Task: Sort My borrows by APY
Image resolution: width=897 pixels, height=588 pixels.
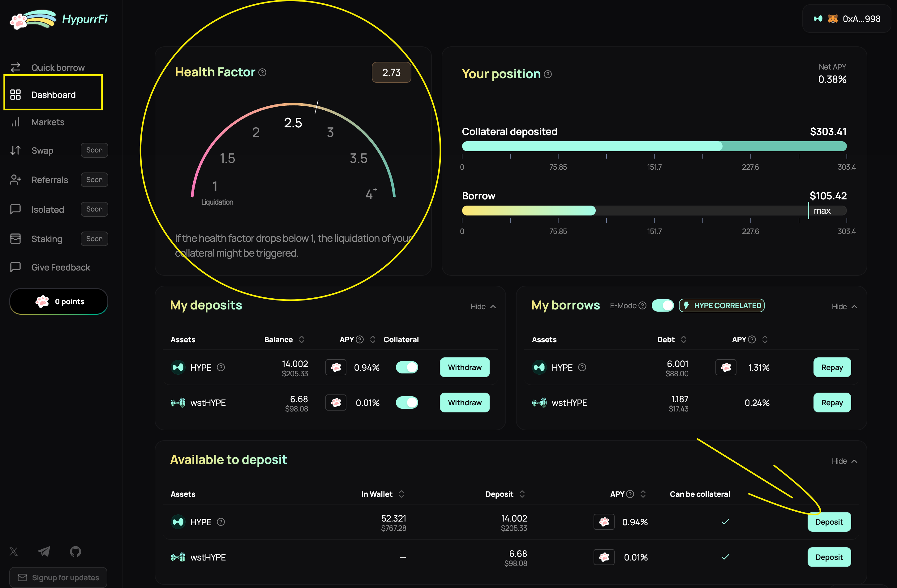Action: 765,339
